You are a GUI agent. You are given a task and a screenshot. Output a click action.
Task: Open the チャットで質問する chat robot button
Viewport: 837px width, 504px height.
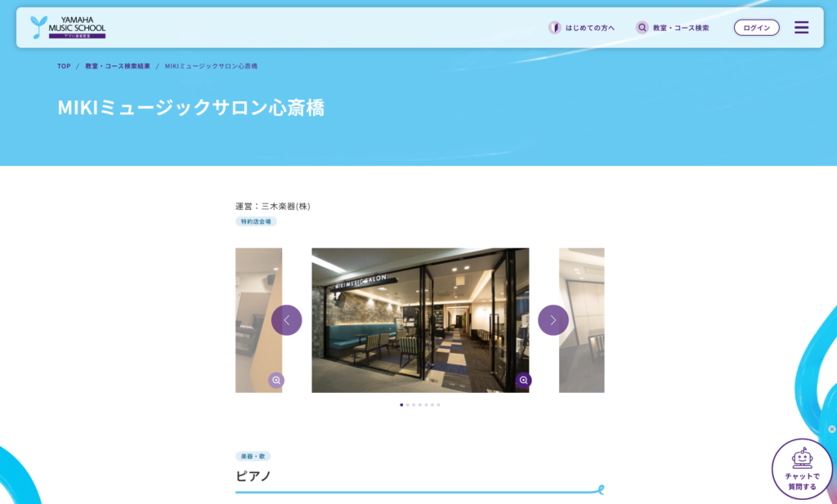pyautogui.click(x=802, y=469)
